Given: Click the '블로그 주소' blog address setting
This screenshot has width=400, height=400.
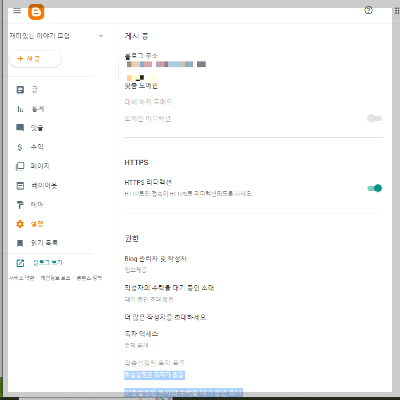Looking at the screenshot, I should coord(141,56).
